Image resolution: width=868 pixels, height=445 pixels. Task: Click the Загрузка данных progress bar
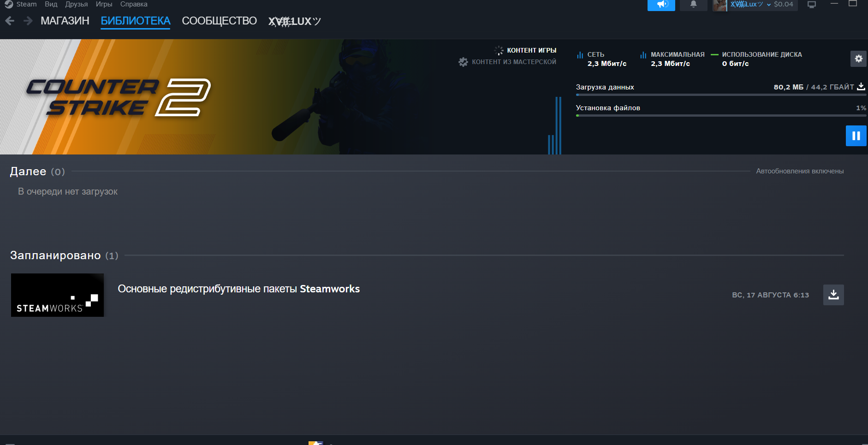click(x=721, y=95)
